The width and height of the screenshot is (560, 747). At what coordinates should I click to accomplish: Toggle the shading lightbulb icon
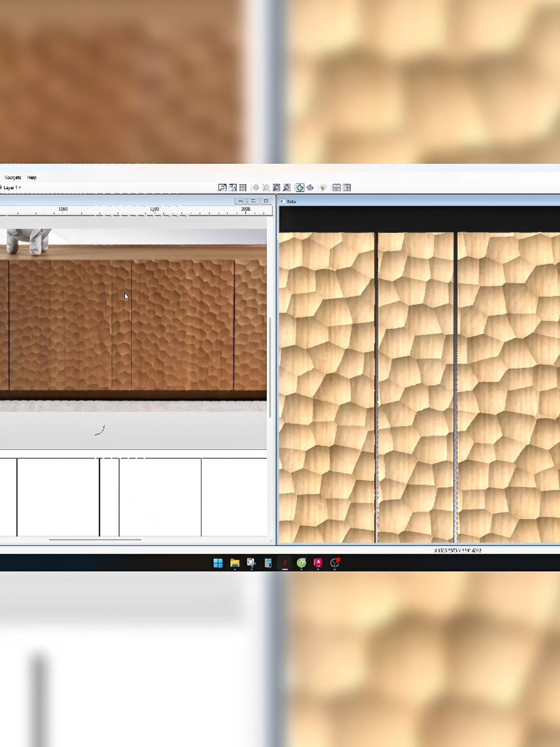pos(322,188)
